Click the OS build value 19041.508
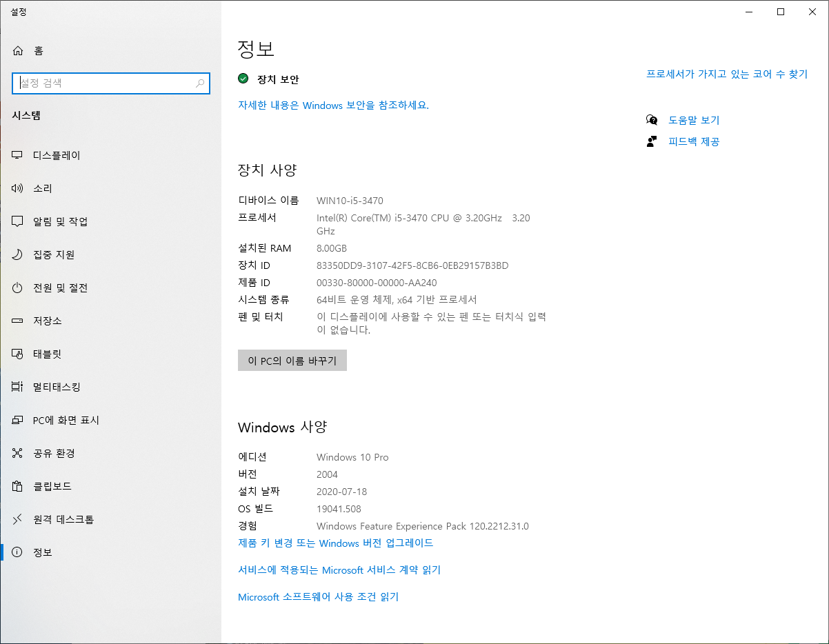829x644 pixels. 339,509
